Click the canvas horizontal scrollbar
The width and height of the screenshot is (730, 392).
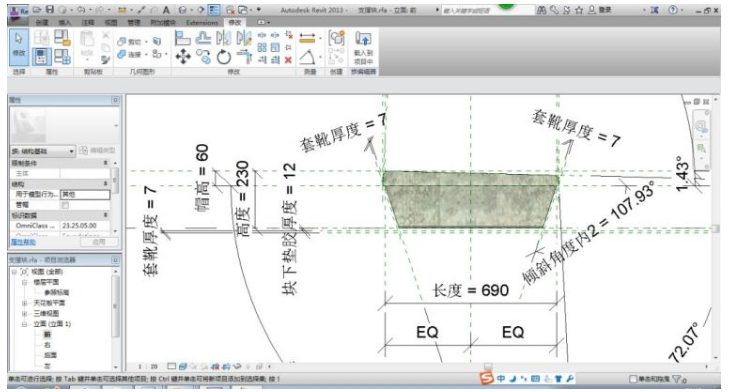point(487,367)
